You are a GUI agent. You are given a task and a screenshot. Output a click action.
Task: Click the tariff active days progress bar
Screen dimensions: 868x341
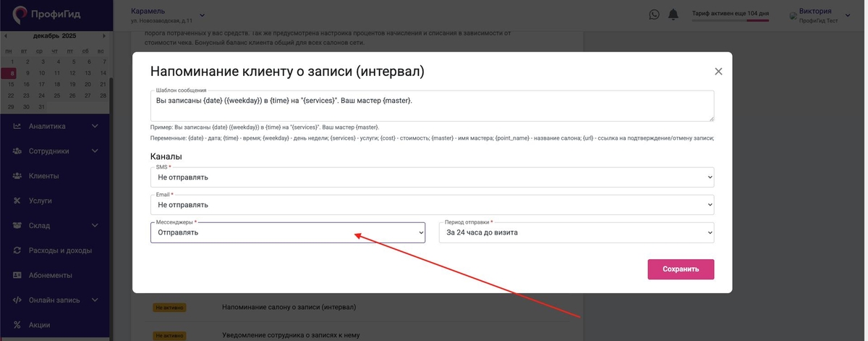(730, 20)
